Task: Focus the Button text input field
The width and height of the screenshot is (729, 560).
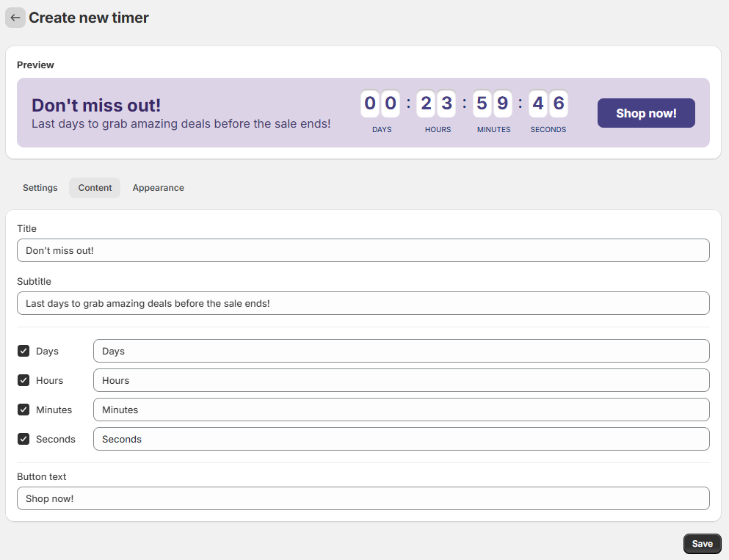Action: (x=363, y=498)
